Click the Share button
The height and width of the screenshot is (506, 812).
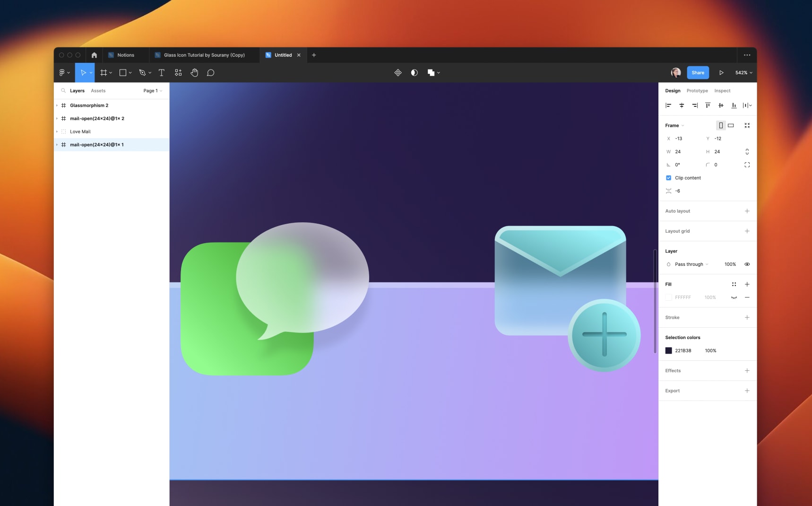point(698,72)
